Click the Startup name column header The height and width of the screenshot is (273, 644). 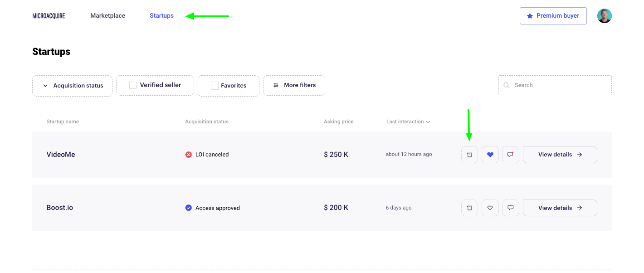pyautogui.click(x=63, y=122)
